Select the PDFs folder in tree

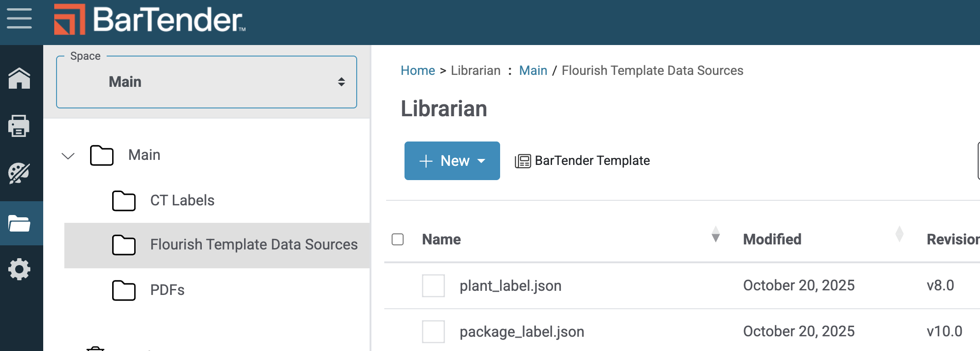point(167,290)
